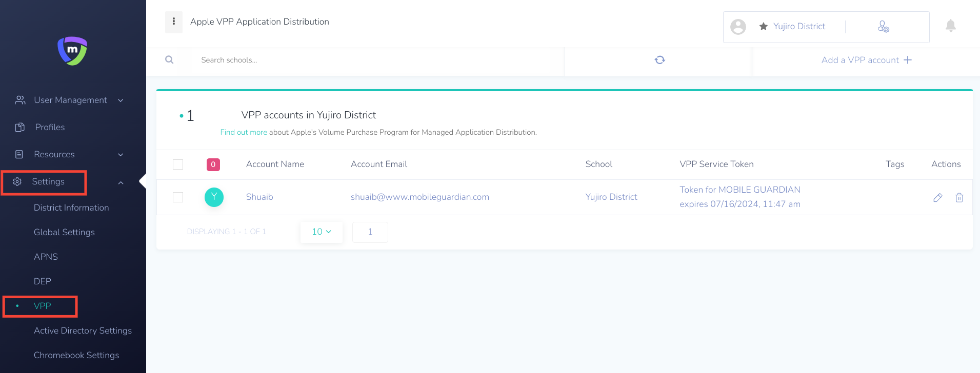Image resolution: width=980 pixels, height=373 pixels.
Task: Switch district via Yujiro District selector at top
Action: click(799, 26)
